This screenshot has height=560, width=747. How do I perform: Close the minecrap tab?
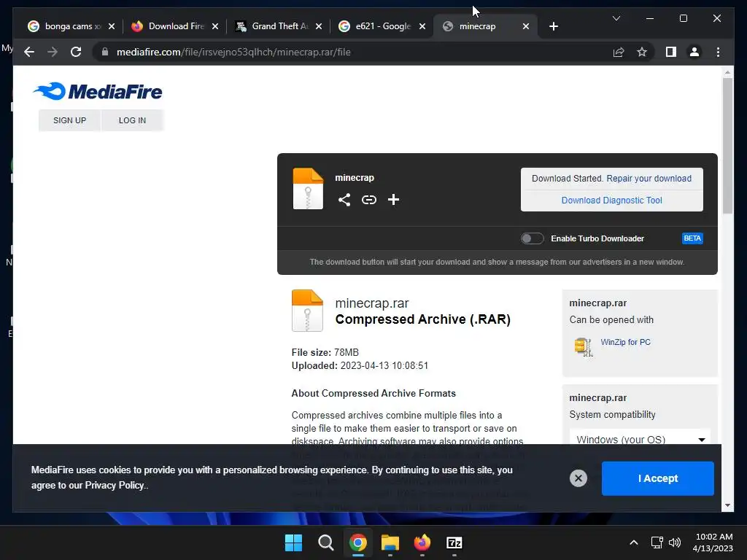point(525,26)
